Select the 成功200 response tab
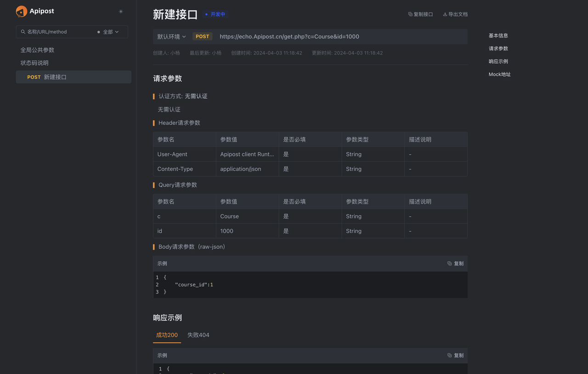Screen dimensions: 588x374 pyautogui.click(x=166, y=335)
